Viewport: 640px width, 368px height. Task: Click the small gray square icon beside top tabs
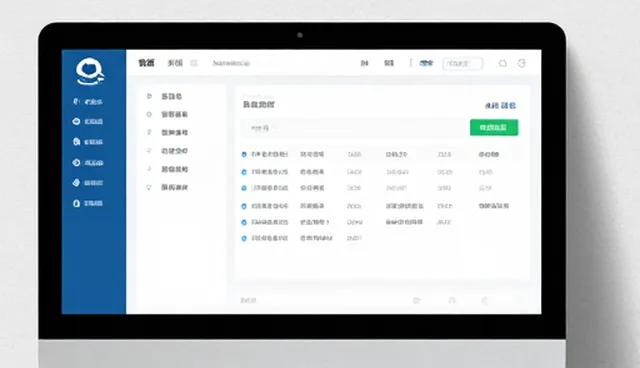(194, 63)
